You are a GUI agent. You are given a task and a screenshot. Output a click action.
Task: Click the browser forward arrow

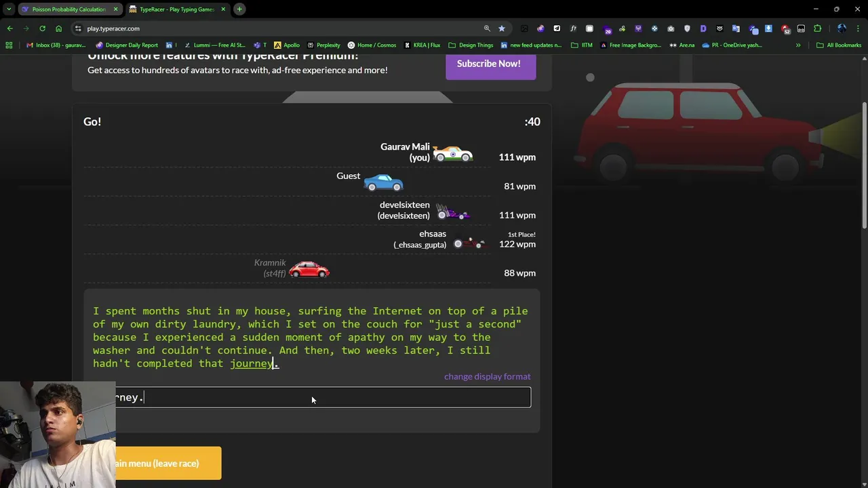(26, 28)
